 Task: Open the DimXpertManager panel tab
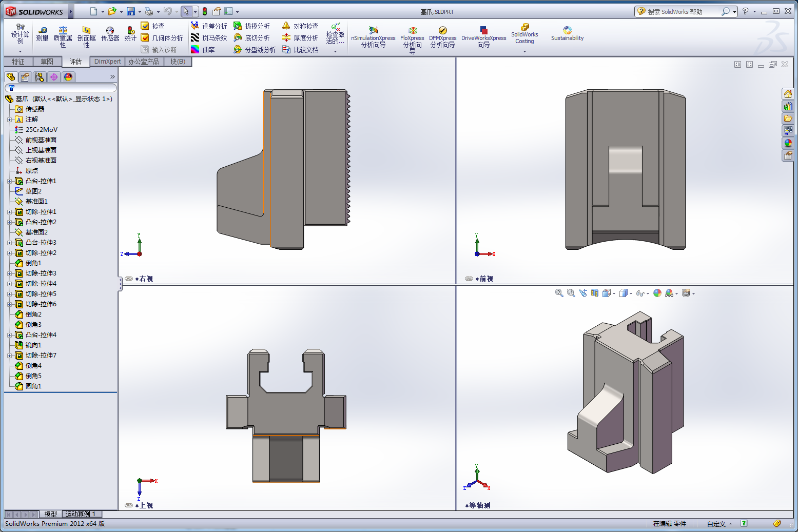pos(54,77)
